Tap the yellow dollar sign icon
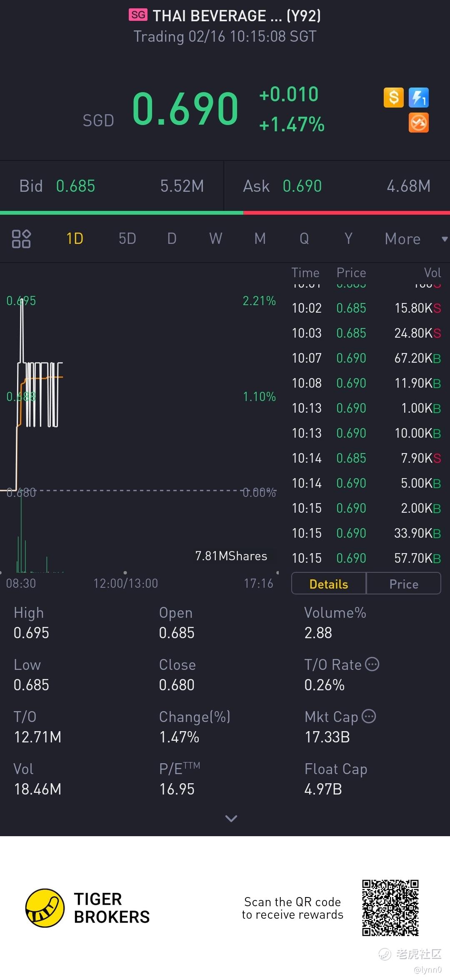The height and width of the screenshot is (980, 450). coord(393,98)
